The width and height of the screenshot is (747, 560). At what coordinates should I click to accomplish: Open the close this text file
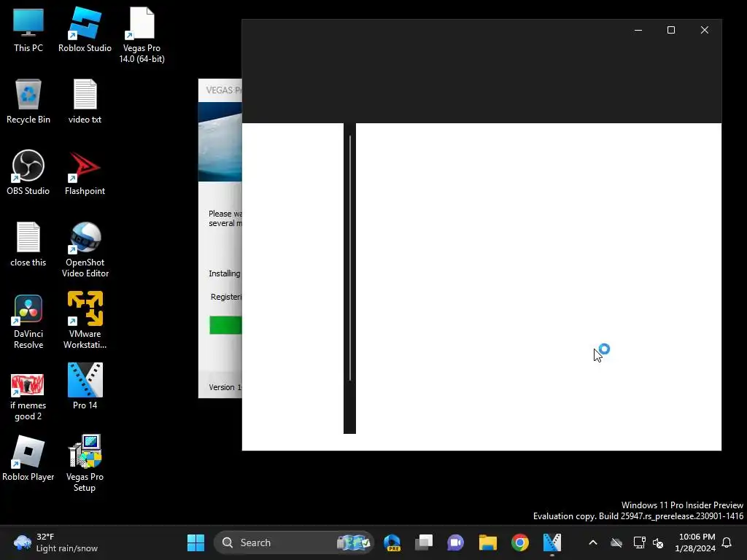(28, 245)
